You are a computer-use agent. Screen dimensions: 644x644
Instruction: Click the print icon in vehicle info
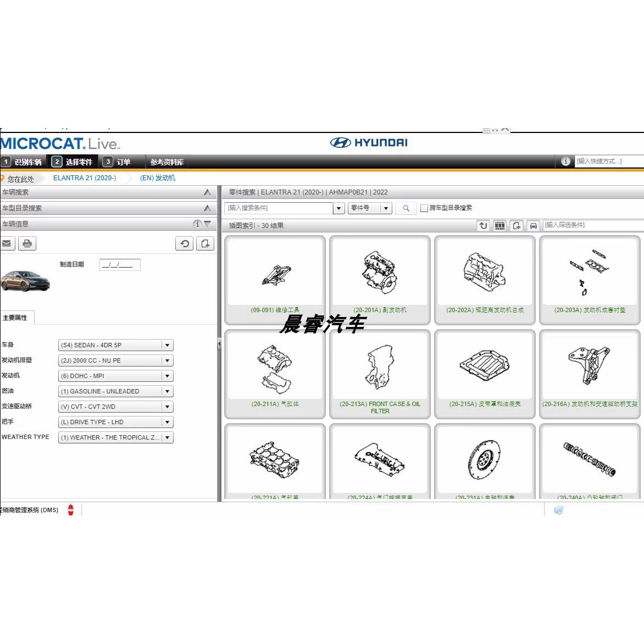(x=27, y=243)
